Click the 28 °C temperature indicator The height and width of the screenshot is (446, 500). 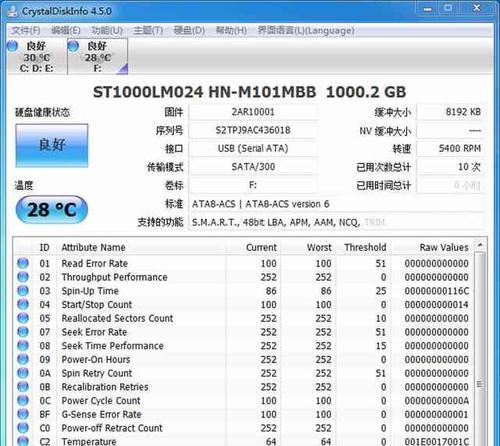click(x=52, y=210)
